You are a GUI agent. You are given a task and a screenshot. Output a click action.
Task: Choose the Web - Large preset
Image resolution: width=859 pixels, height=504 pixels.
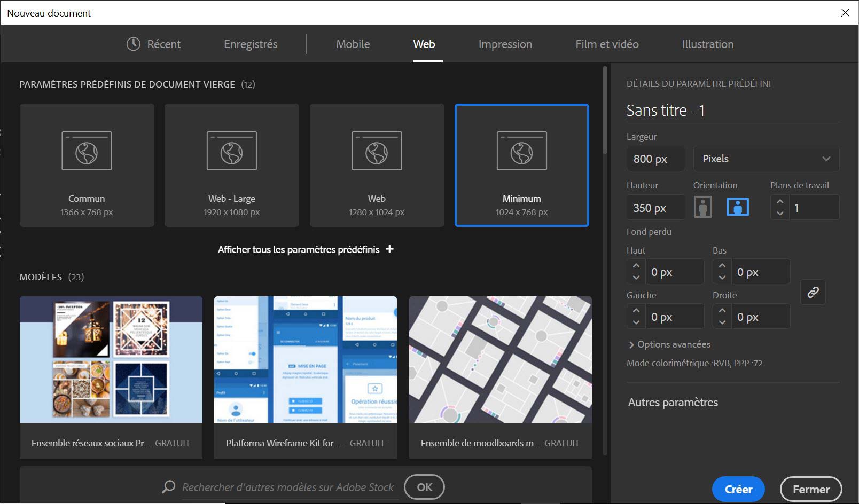[x=231, y=165]
